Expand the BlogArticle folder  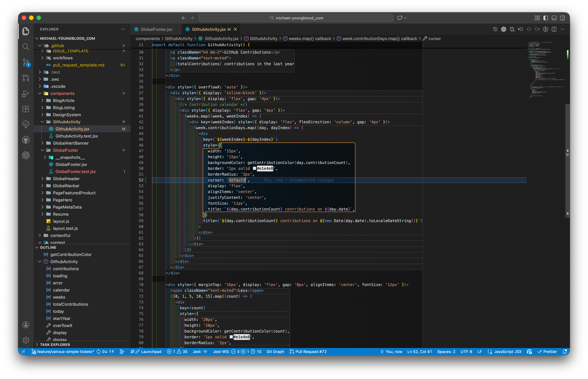coord(63,100)
